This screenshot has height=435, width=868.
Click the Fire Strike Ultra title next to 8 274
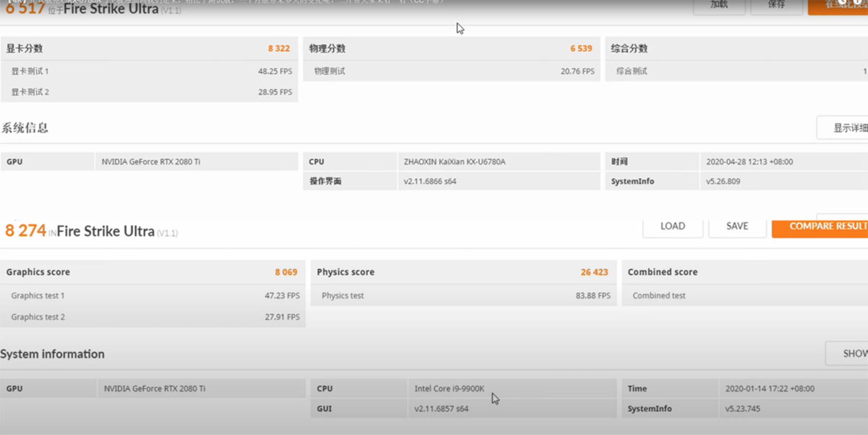tap(106, 231)
